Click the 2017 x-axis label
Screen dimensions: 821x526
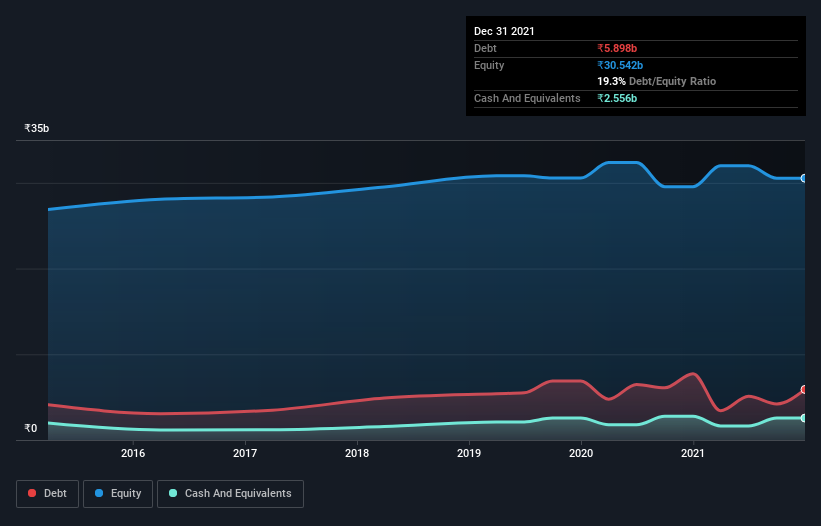(x=245, y=453)
